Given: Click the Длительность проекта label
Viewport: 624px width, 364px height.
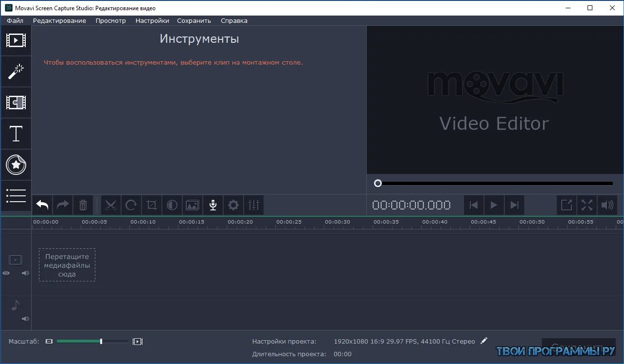Looking at the screenshot, I should click(x=289, y=354).
